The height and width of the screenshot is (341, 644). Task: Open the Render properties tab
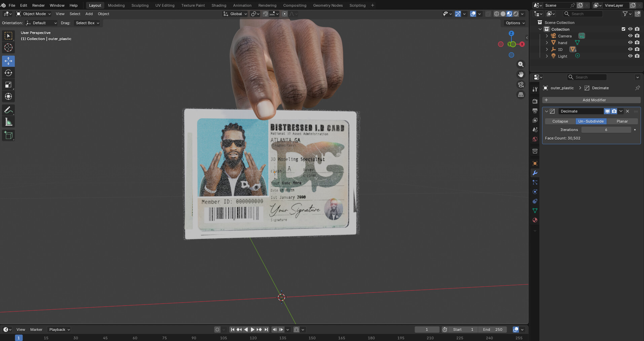535,101
